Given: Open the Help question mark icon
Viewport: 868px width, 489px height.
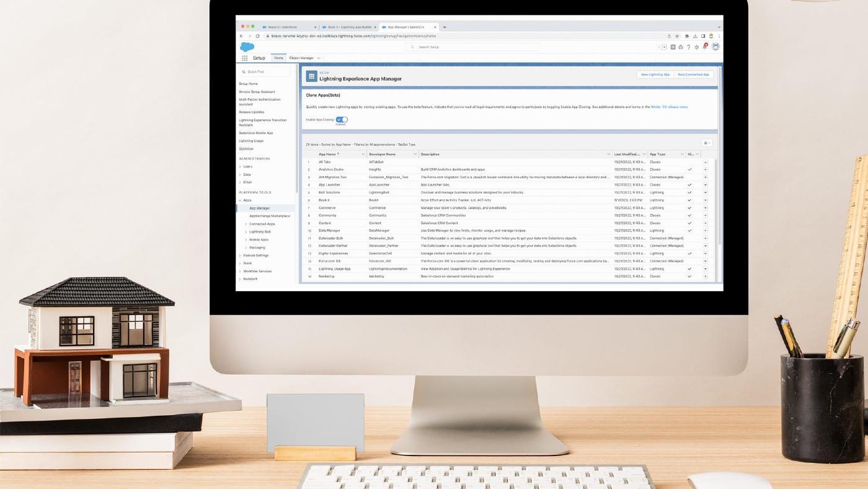Looking at the screenshot, I should tap(688, 47).
